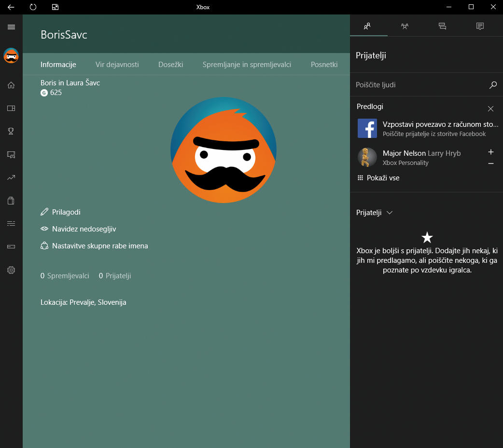Open My games sidebar icon
The height and width of the screenshot is (448, 503).
click(11, 109)
